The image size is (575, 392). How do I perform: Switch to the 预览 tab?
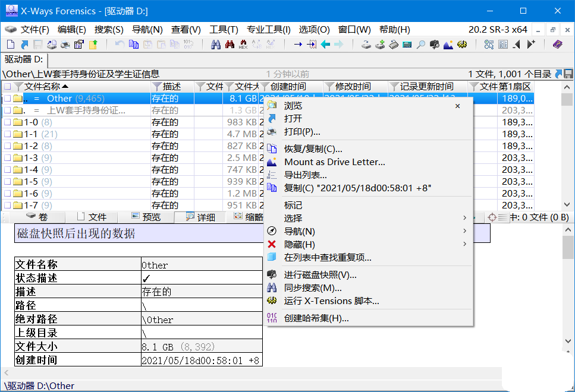point(146,217)
